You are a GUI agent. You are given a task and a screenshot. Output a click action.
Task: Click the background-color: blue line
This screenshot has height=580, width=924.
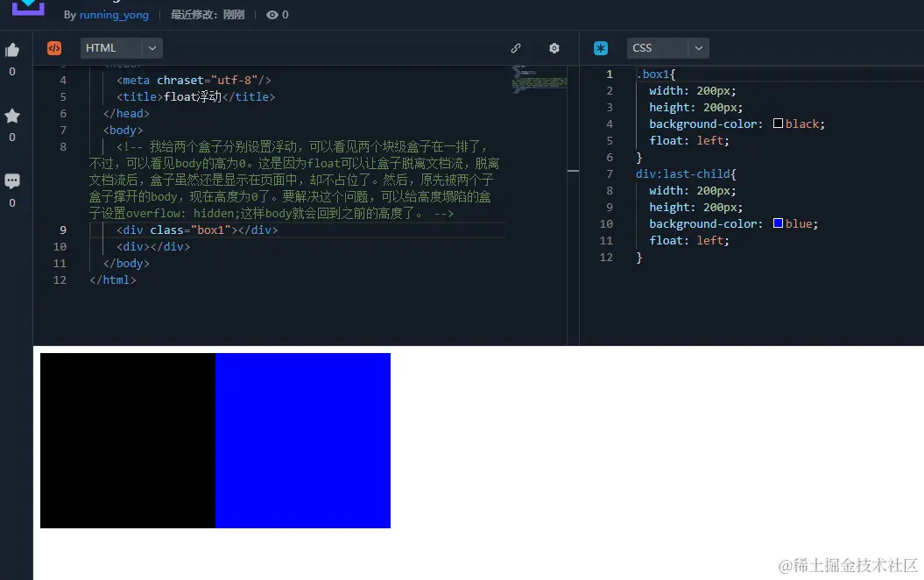(733, 224)
